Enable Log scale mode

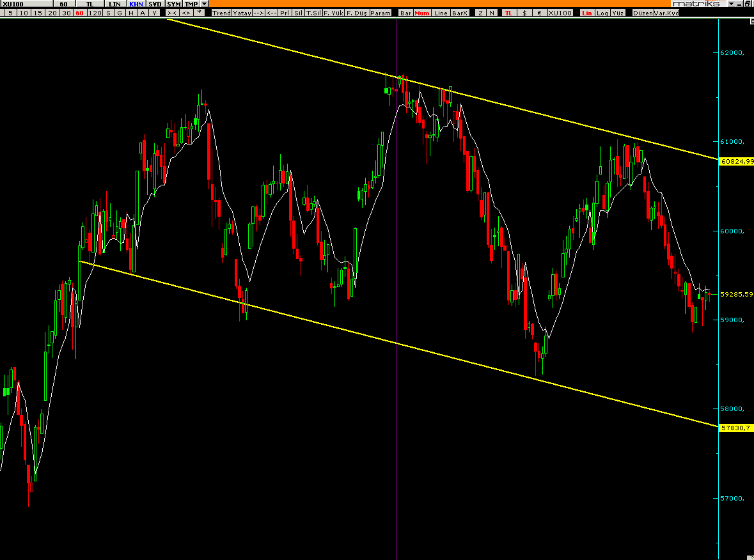pos(602,13)
